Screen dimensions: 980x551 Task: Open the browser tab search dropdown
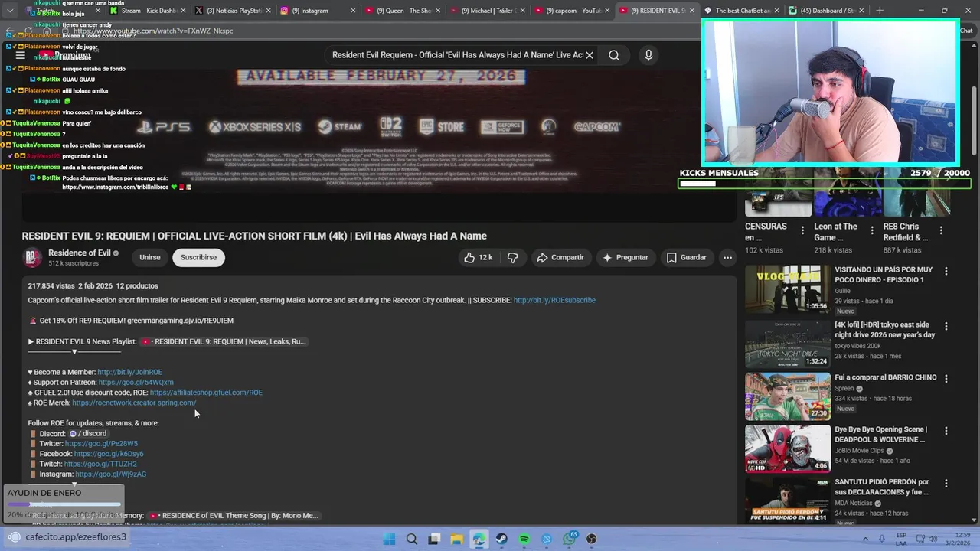pos(10,11)
